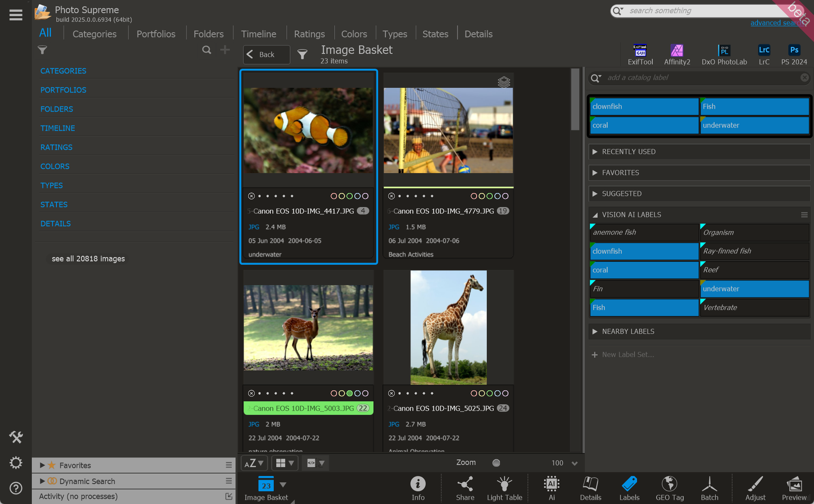Click see all 20818 images
The height and width of the screenshot is (504, 814).
pyautogui.click(x=88, y=259)
